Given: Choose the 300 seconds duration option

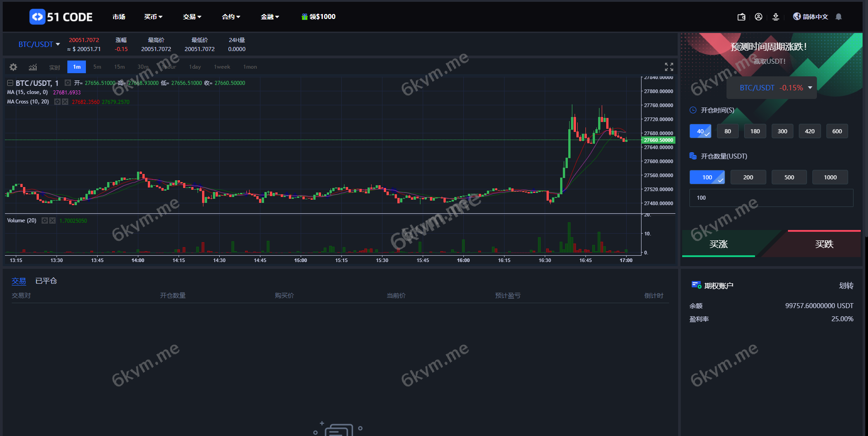Looking at the screenshot, I should 782,131.
